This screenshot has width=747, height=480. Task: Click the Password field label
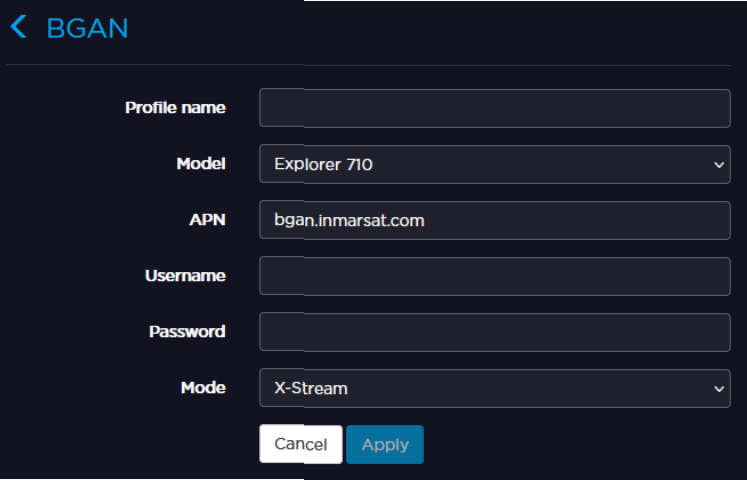187,332
